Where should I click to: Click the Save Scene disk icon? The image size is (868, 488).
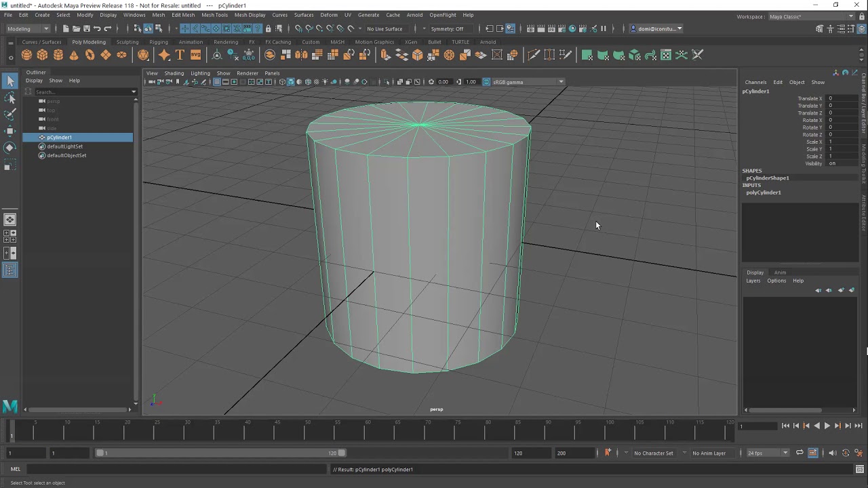point(86,28)
